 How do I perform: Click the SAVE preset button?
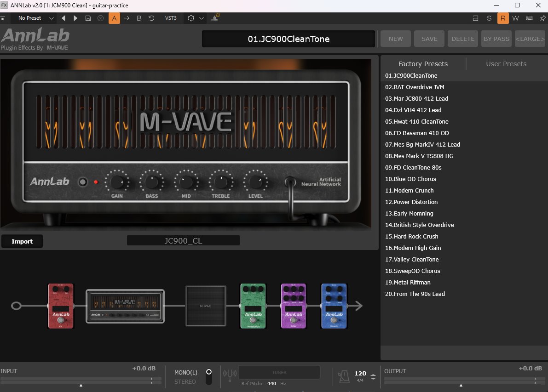pyautogui.click(x=429, y=39)
